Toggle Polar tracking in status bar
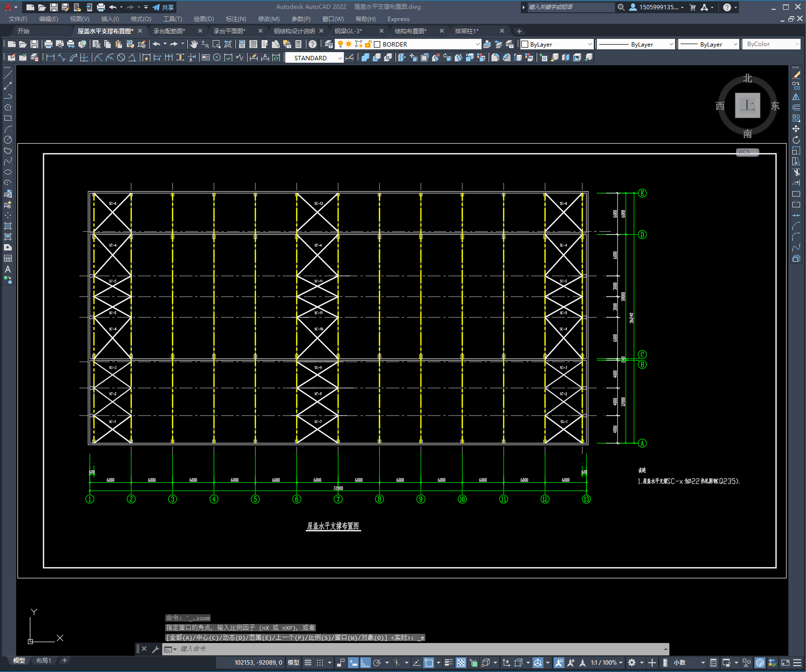The width and height of the screenshot is (806, 672). tap(377, 663)
